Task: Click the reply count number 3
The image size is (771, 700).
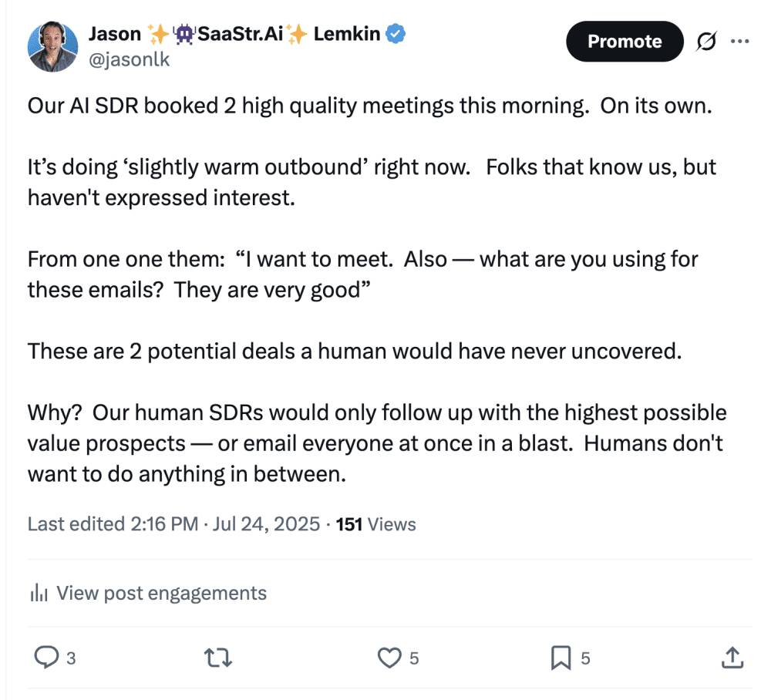Action: pyautogui.click(x=71, y=658)
